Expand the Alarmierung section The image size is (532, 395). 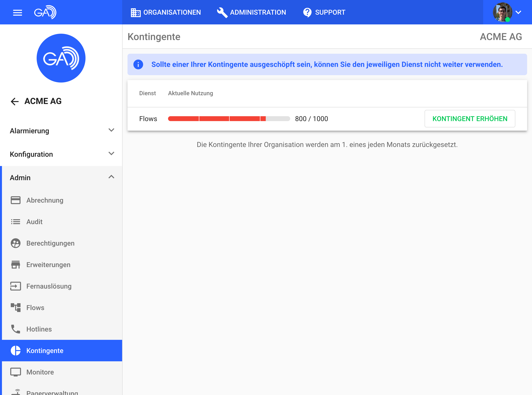coord(61,131)
